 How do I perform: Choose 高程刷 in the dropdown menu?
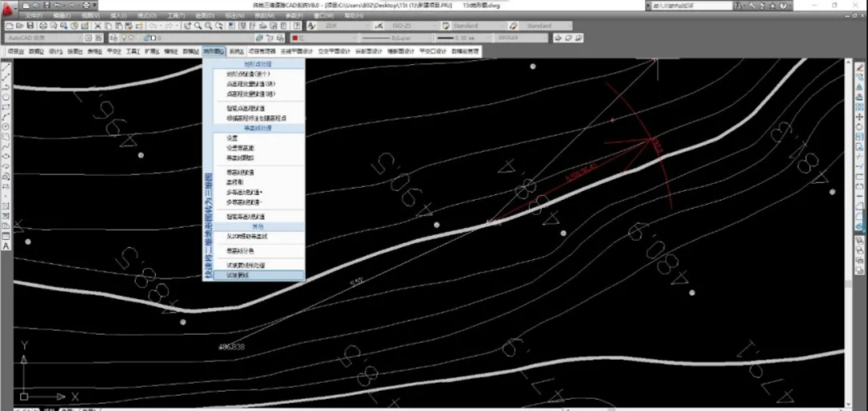(x=235, y=181)
